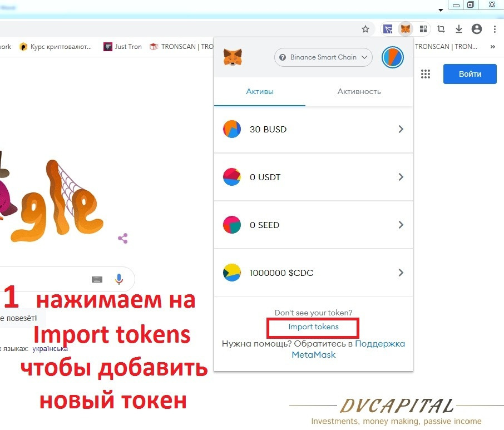Click the USDT token icon
The height and width of the screenshot is (430, 504).
(232, 177)
